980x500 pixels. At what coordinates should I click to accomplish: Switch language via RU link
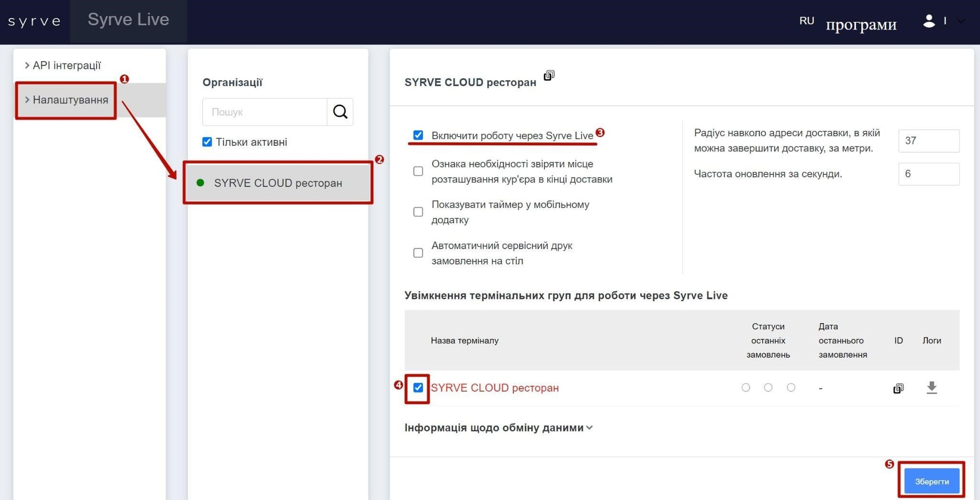807,21
